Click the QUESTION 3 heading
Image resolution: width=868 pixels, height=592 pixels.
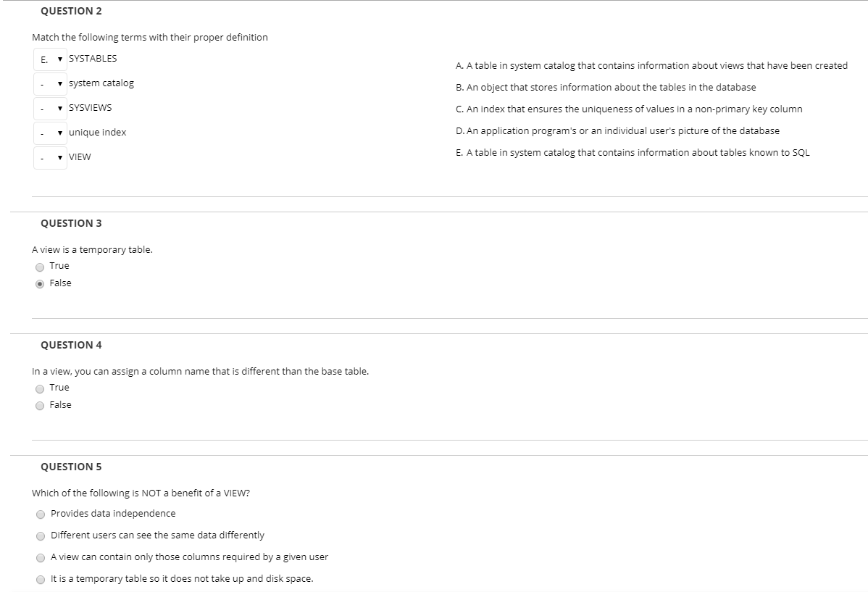[70, 223]
